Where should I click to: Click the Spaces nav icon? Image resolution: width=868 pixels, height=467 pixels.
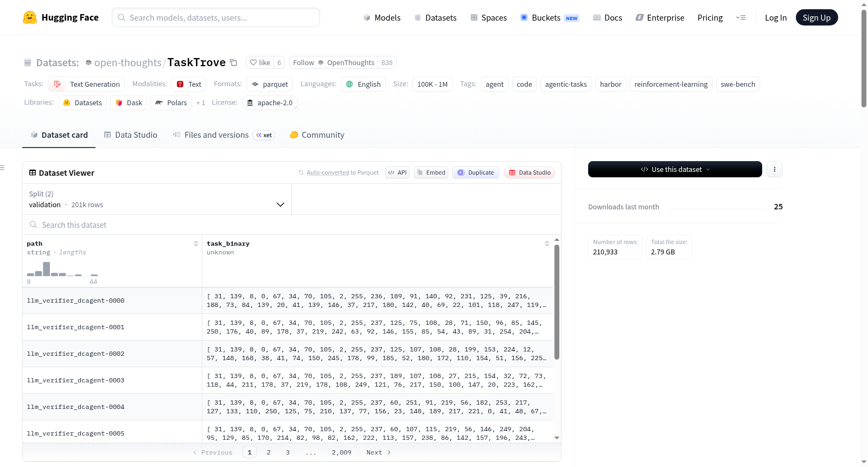pyautogui.click(x=474, y=18)
